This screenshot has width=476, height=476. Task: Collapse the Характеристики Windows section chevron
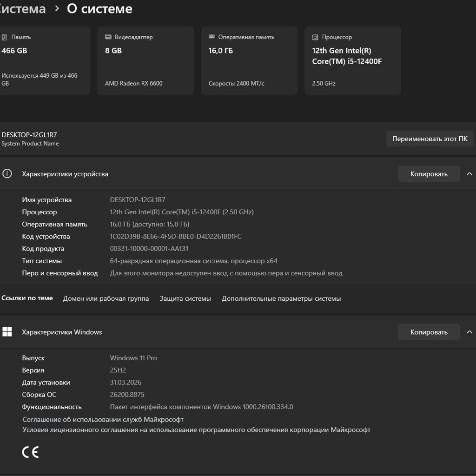coord(469,332)
